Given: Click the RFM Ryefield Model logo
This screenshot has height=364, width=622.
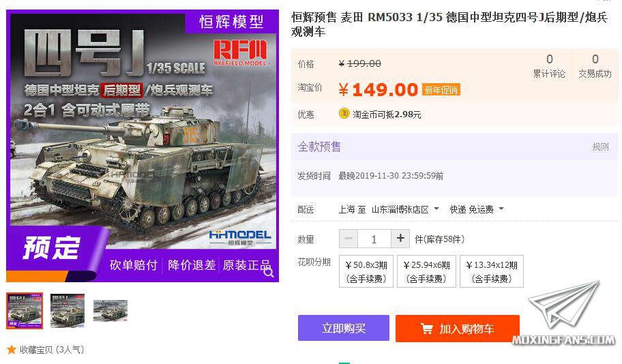Looking at the screenshot, I should pyautogui.click(x=241, y=52).
